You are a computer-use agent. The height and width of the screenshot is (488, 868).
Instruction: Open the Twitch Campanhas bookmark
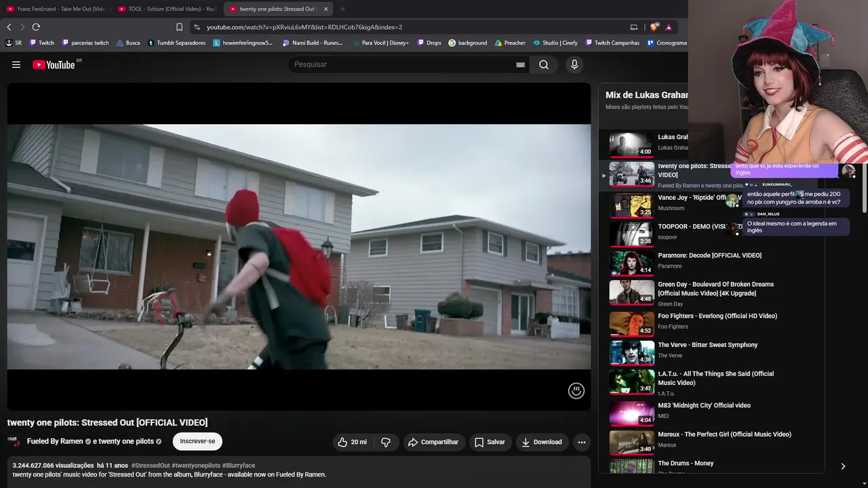pyautogui.click(x=612, y=43)
